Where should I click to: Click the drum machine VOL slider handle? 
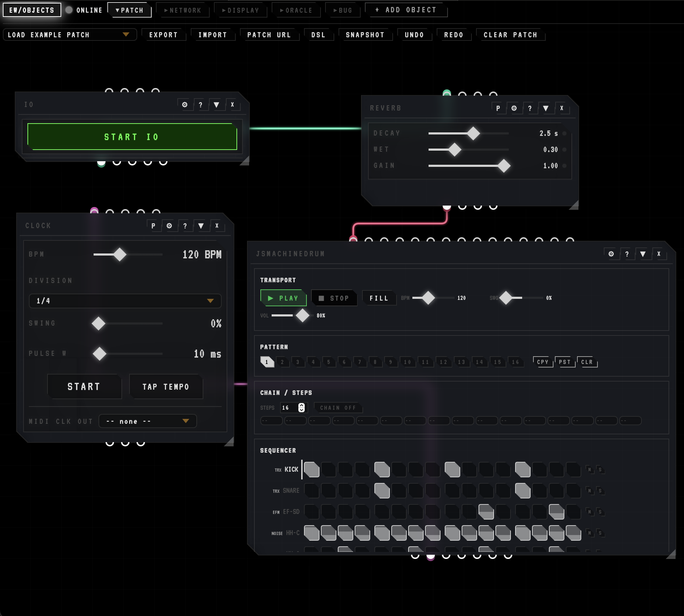[302, 315]
